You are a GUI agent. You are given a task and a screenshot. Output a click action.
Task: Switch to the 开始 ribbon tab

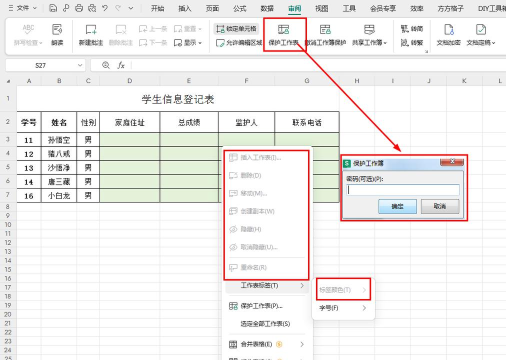pos(157,8)
